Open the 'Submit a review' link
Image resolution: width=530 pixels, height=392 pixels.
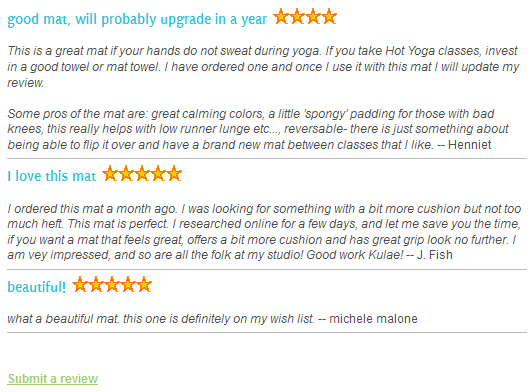pos(53,378)
